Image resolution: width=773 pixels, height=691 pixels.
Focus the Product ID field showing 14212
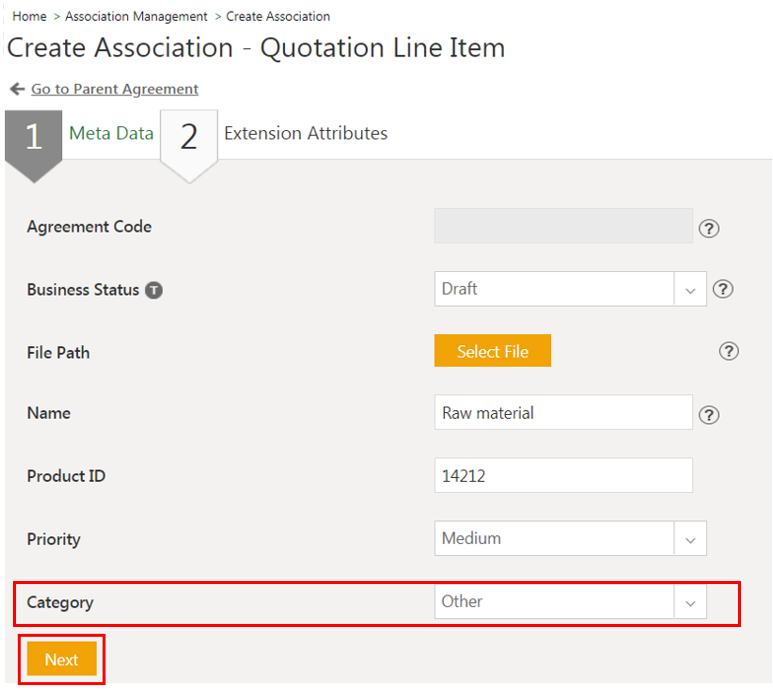coord(563,476)
